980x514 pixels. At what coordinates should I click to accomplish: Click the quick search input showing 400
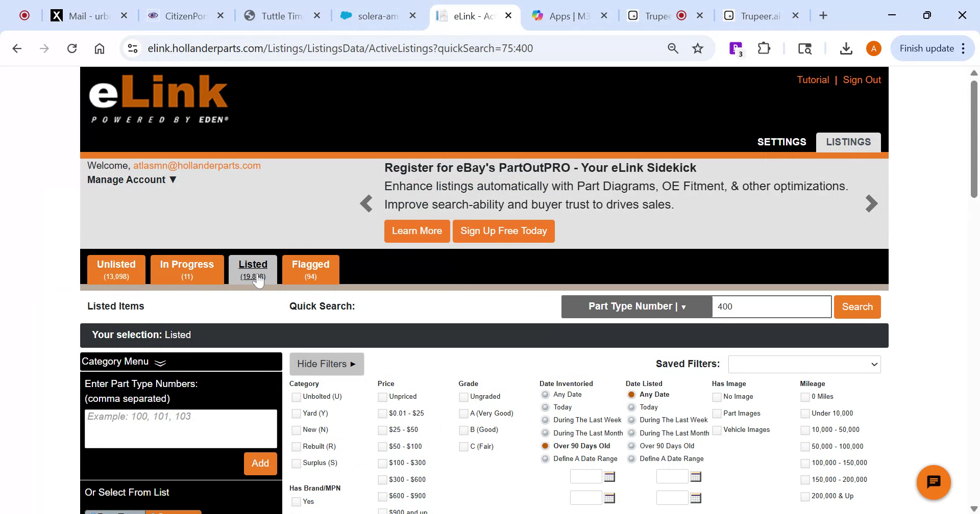771,306
